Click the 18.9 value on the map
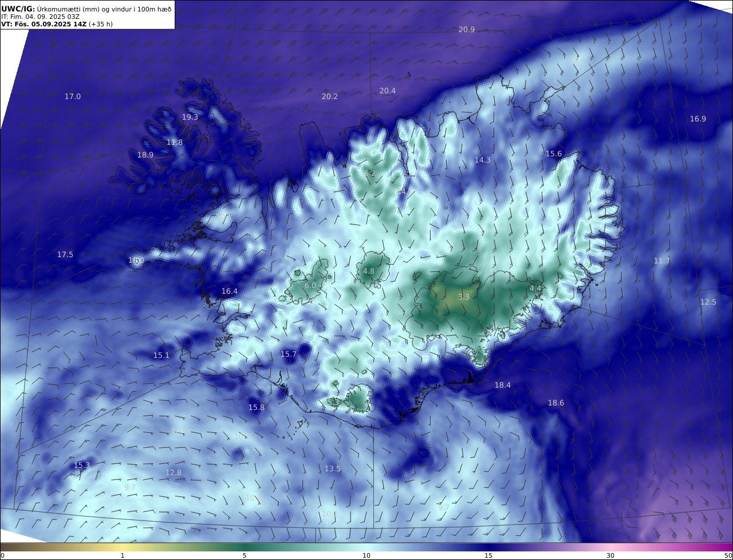Viewport: 733px width, 560px height. [145, 155]
